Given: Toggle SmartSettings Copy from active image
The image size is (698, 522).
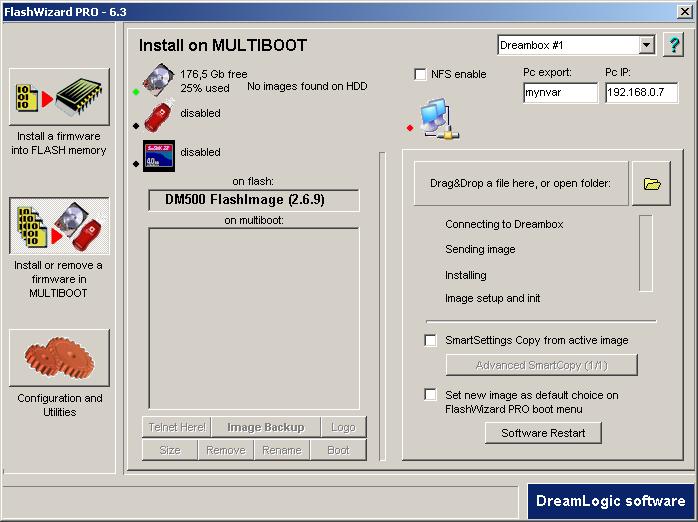Looking at the screenshot, I should coord(430,340).
